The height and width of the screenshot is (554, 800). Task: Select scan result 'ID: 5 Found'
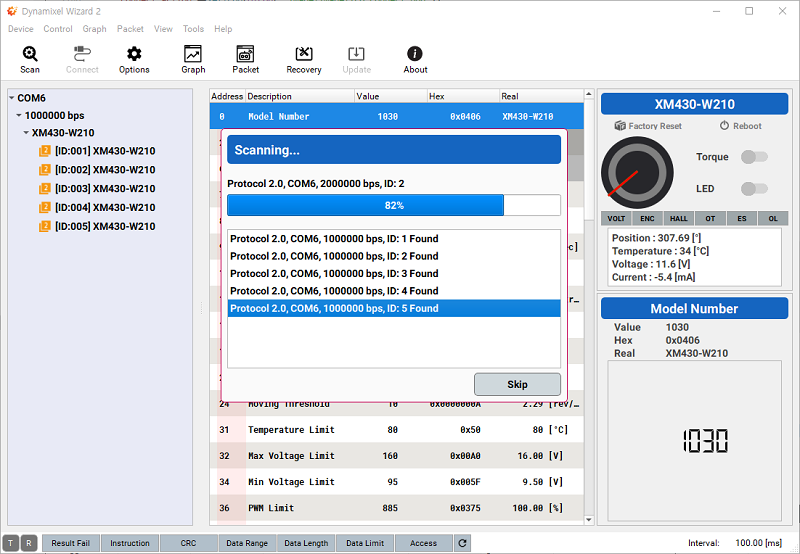click(394, 308)
